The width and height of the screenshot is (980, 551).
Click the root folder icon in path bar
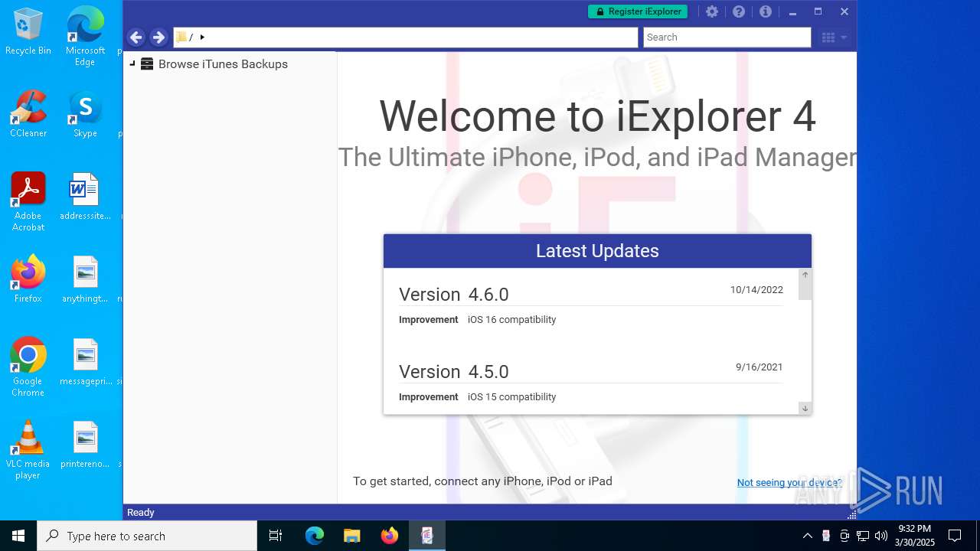[181, 37]
